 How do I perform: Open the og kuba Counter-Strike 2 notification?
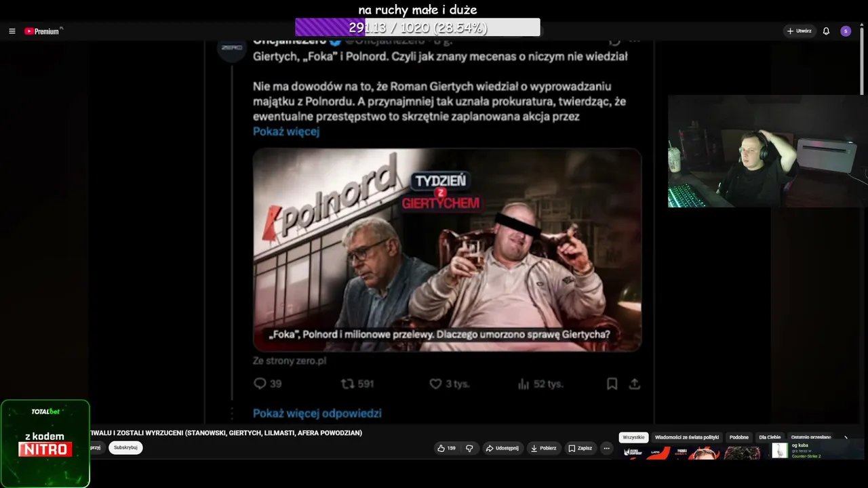[x=816, y=451]
